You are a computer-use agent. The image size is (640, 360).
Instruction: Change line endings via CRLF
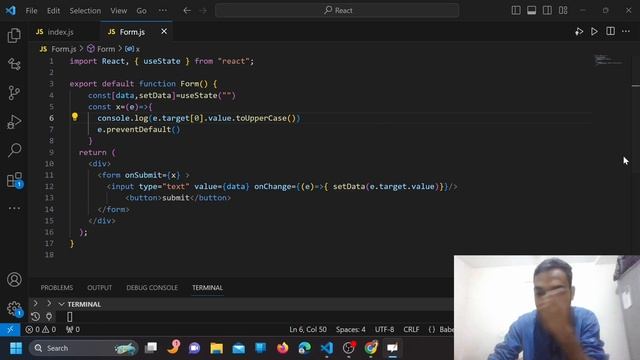click(411, 329)
